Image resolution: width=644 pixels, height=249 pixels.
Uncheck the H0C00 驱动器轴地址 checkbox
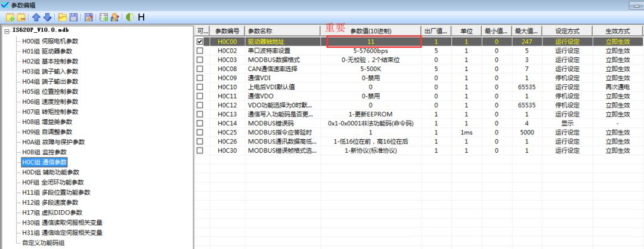click(x=200, y=42)
